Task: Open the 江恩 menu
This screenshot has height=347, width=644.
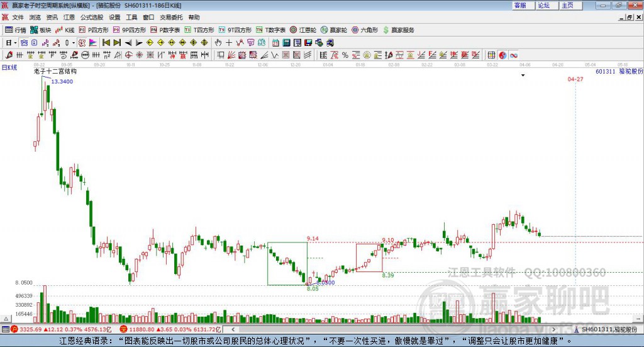Action: (x=69, y=17)
